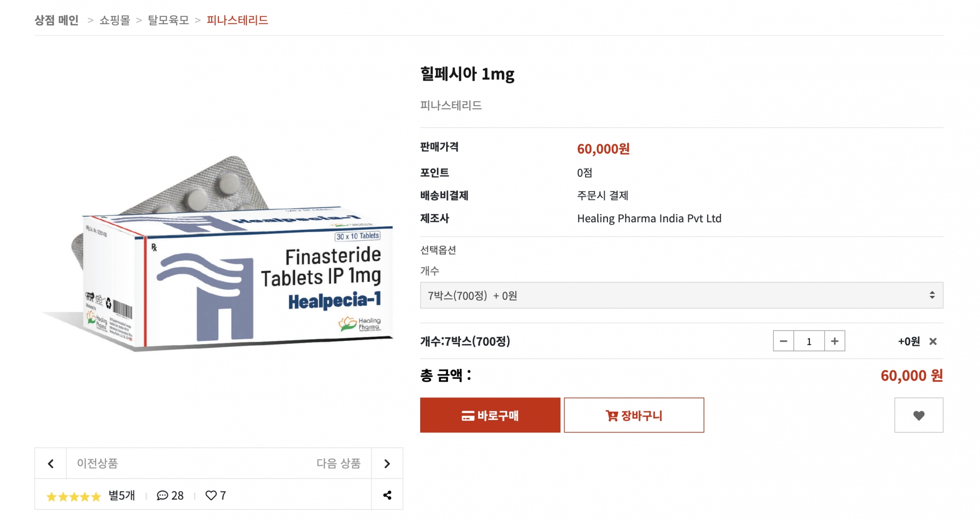980x521 pixels.
Task: Click the heart likes count 7
Action: [216, 495]
